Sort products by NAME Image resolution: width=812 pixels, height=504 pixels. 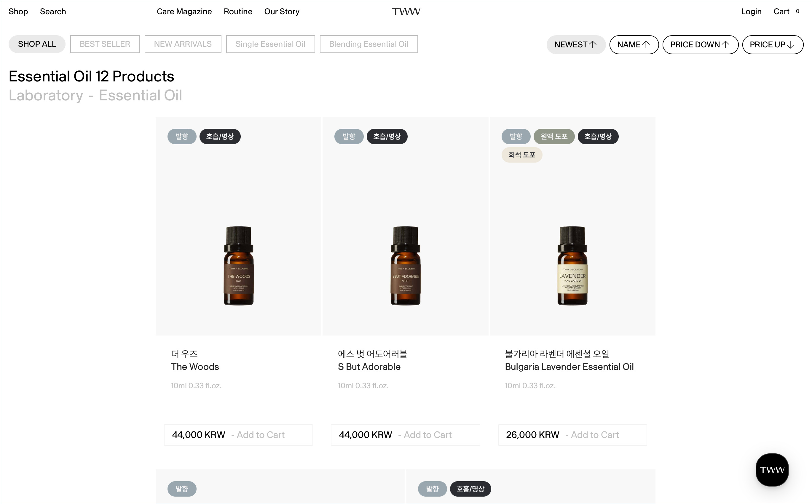[x=634, y=44]
